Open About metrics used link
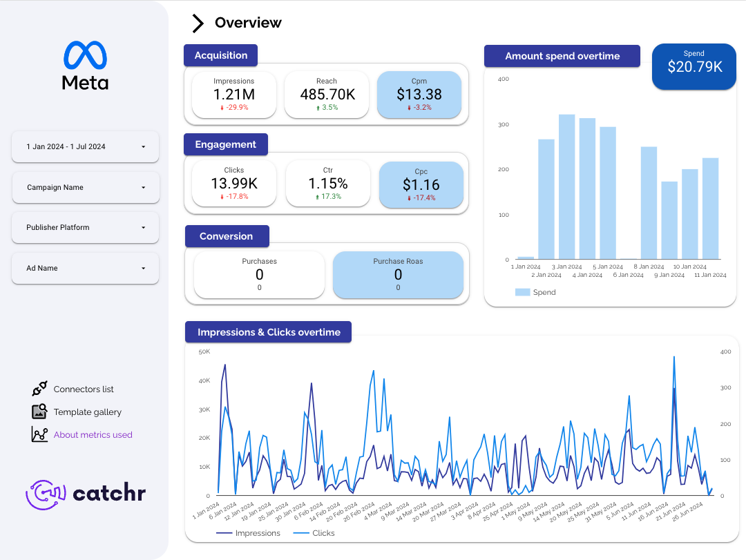 [93, 434]
